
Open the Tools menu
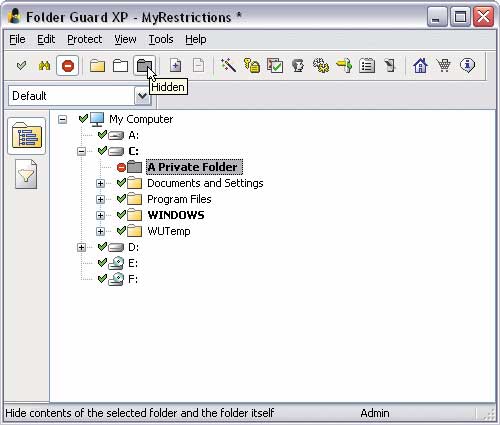tap(161, 39)
